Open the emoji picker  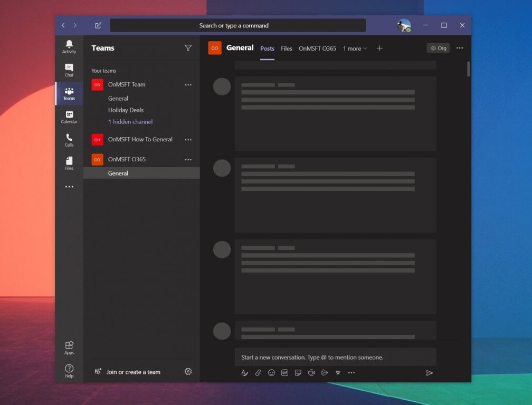click(x=271, y=373)
